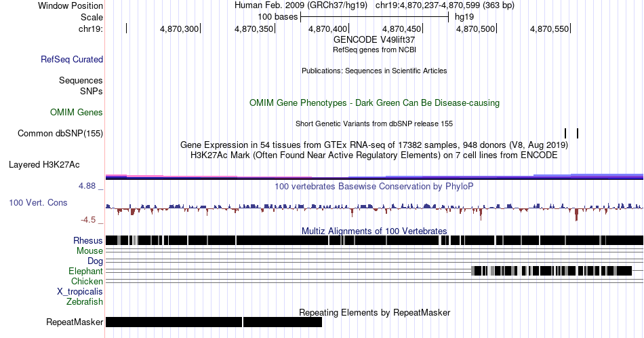Image resolution: width=644 pixels, height=338 pixels.
Task: Click the Common dbSNP(155) track label
Action: (60, 133)
